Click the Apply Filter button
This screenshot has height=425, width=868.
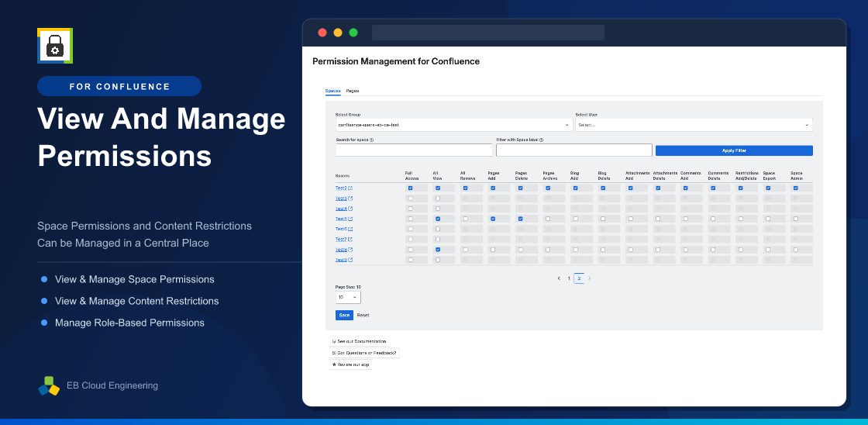point(734,150)
